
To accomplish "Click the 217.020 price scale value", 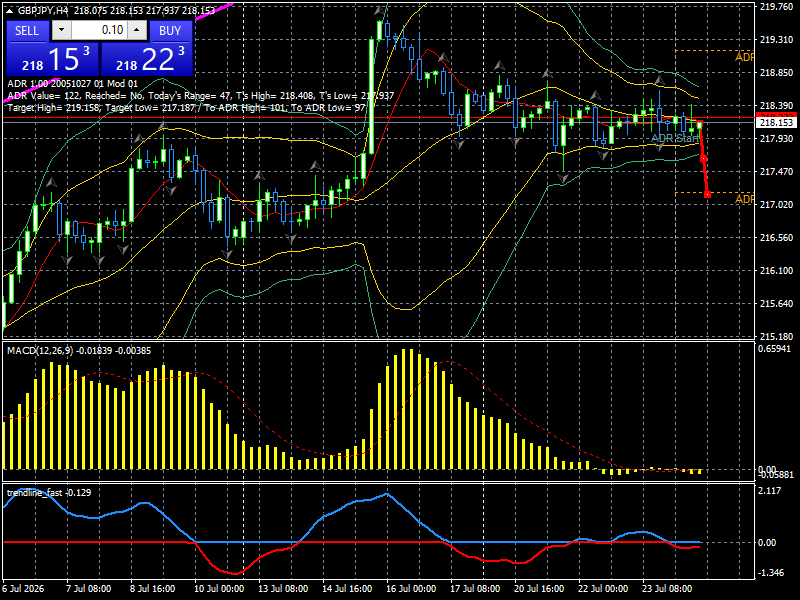I will click(x=776, y=205).
